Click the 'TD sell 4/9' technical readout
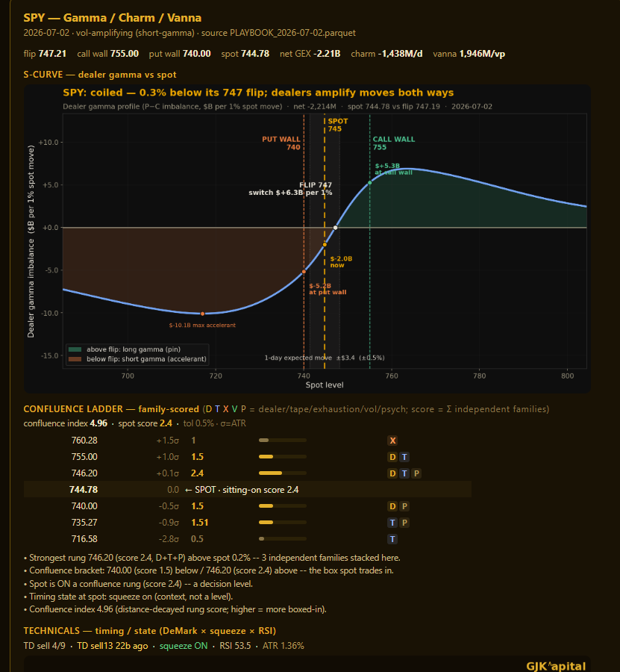The height and width of the screenshot is (672, 620). coord(45,646)
